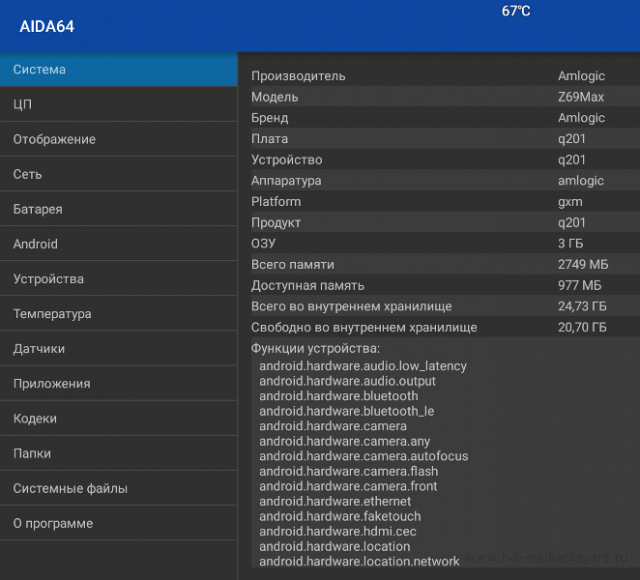Image resolution: width=640 pixels, height=580 pixels.
Task: Open the О программе page
Action: coord(118,523)
